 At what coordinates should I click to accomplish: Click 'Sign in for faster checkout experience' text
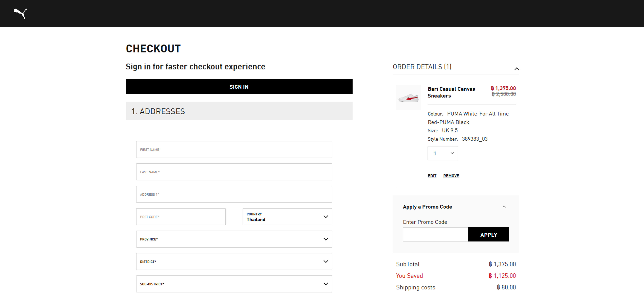[x=195, y=67]
